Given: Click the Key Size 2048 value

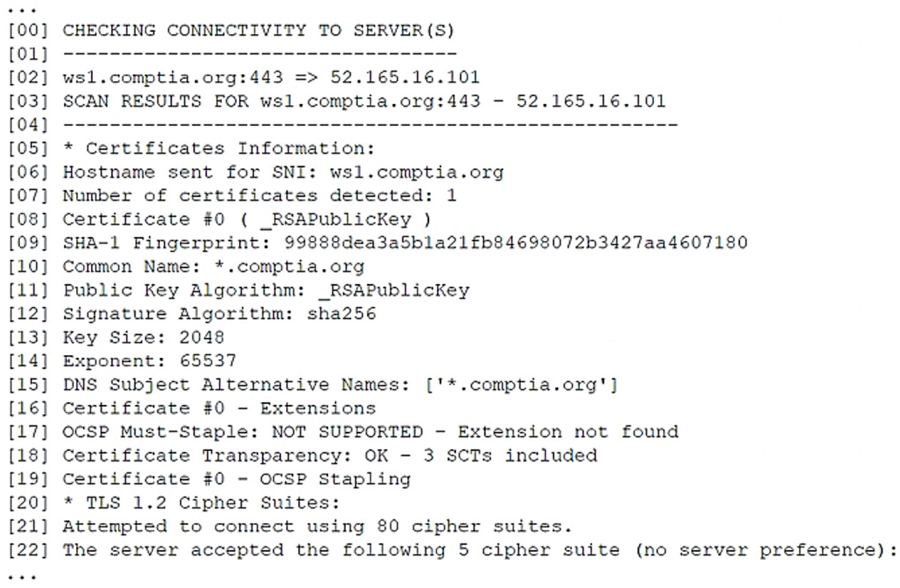Looking at the screenshot, I should click(201, 337).
